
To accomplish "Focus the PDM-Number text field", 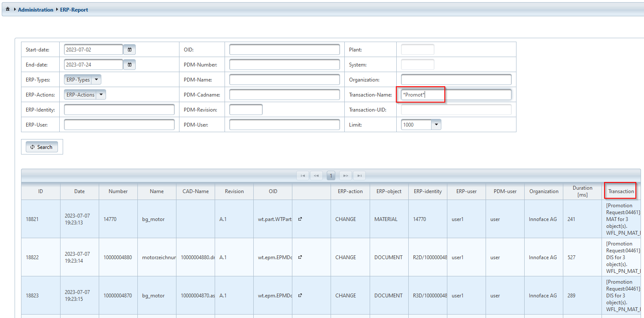I will click(x=284, y=65).
